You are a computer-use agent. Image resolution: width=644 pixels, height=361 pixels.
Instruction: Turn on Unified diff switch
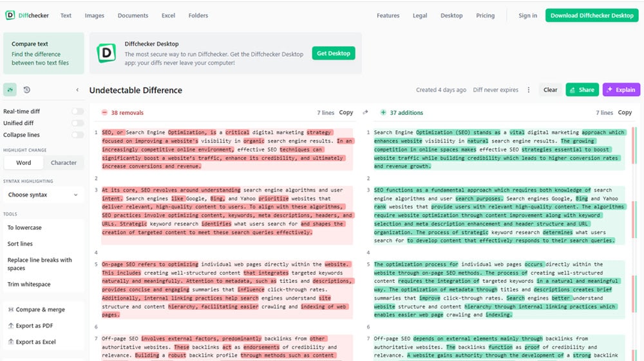click(x=77, y=123)
